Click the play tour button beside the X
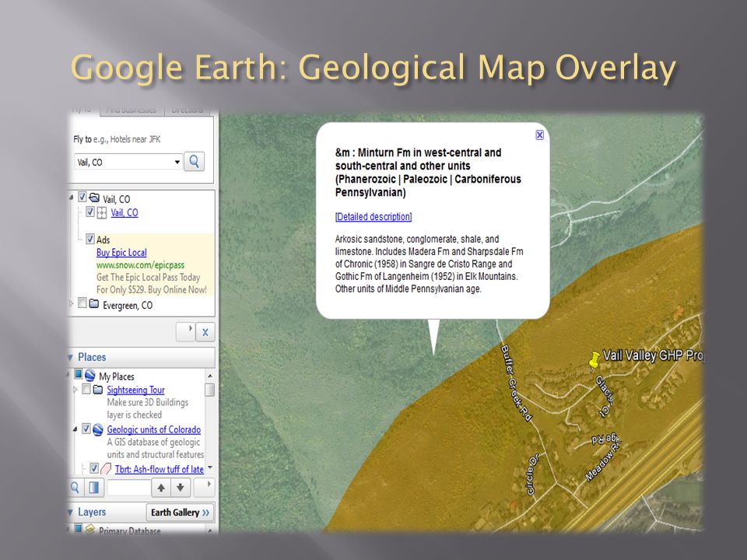 point(186,332)
